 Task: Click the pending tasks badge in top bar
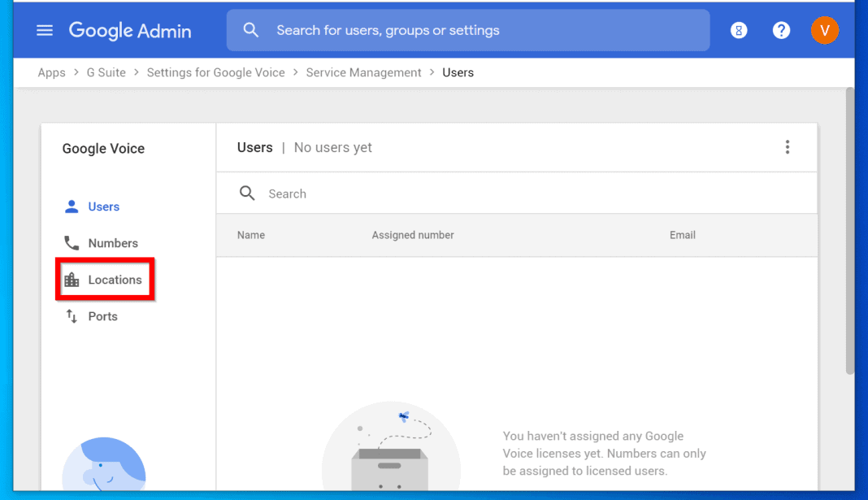coord(738,30)
